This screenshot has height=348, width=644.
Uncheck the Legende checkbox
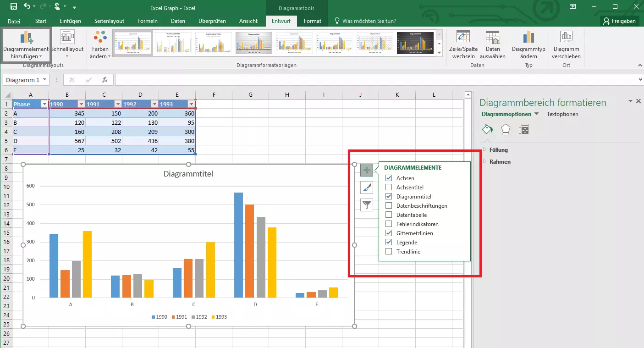click(x=389, y=242)
